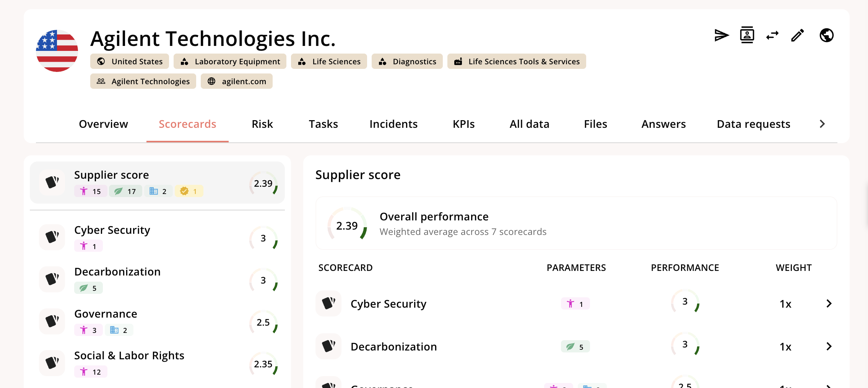868x388 pixels.
Task: Click Cyber Security 1x weight value
Action: coord(785,304)
